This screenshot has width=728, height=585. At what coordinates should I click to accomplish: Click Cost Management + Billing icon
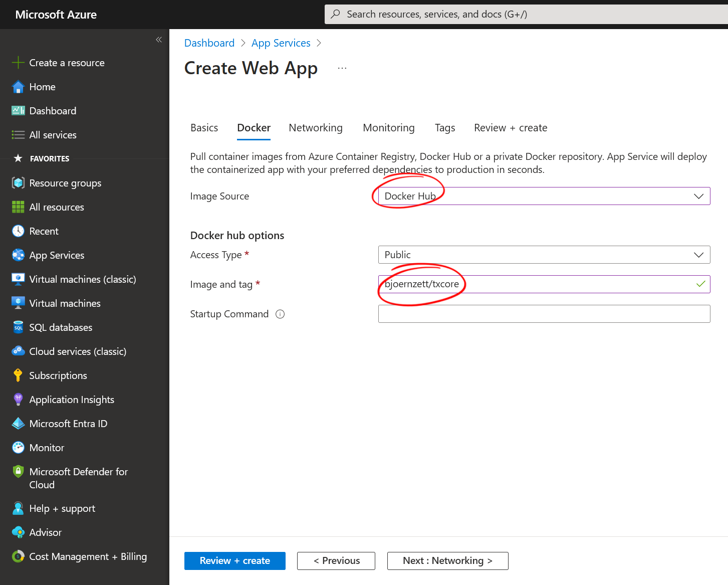[18, 556]
